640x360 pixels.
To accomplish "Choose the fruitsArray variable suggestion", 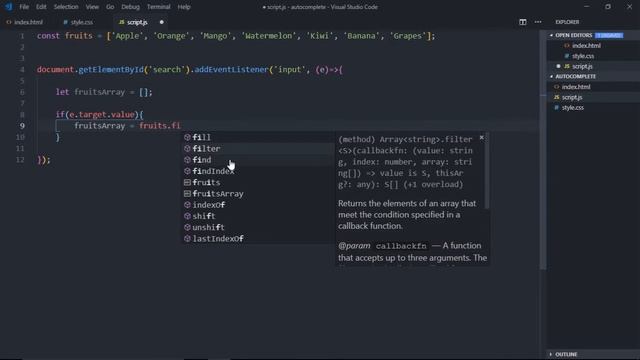I will tap(258, 193).
